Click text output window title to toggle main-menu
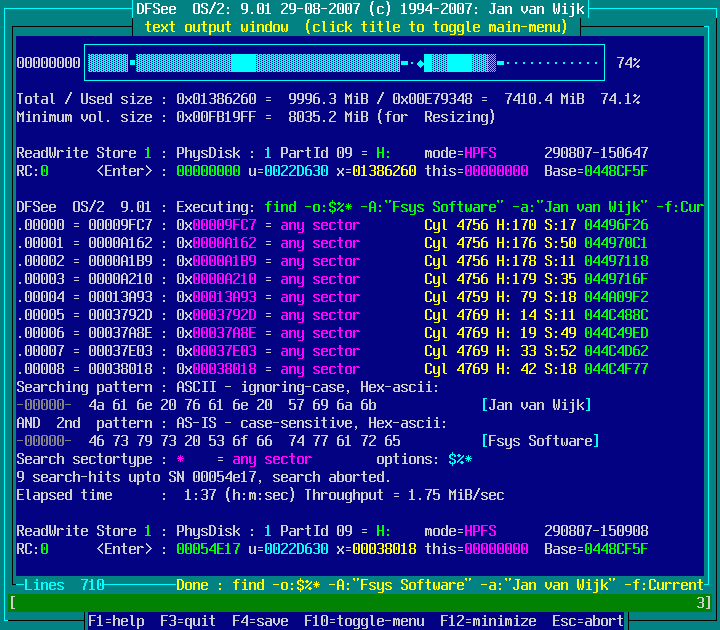This screenshot has height=630, width=720. click(356, 27)
